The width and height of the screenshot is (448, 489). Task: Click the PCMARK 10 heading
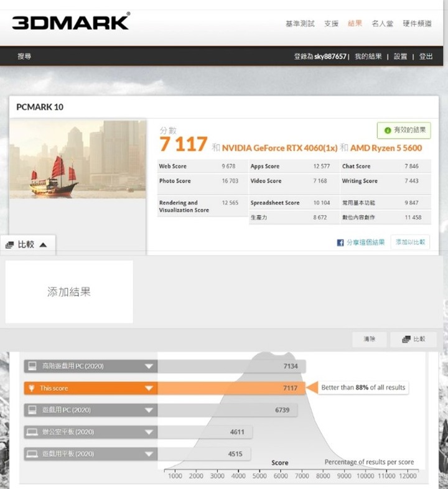[40, 107]
